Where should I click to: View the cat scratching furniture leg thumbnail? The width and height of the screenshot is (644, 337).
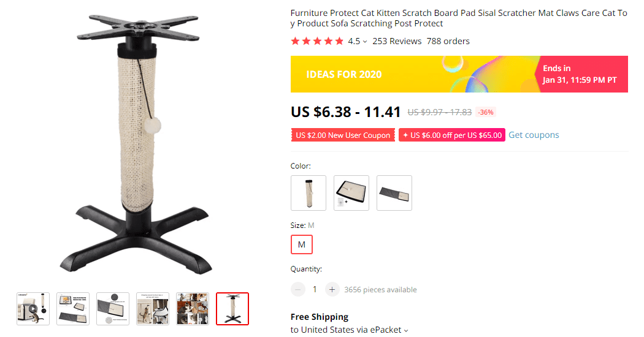coord(153,309)
